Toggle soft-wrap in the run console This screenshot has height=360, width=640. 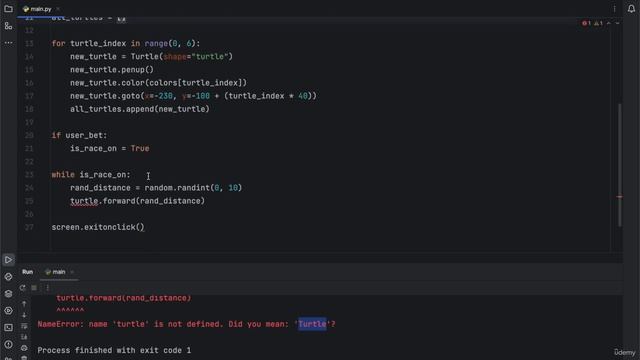click(x=24, y=326)
